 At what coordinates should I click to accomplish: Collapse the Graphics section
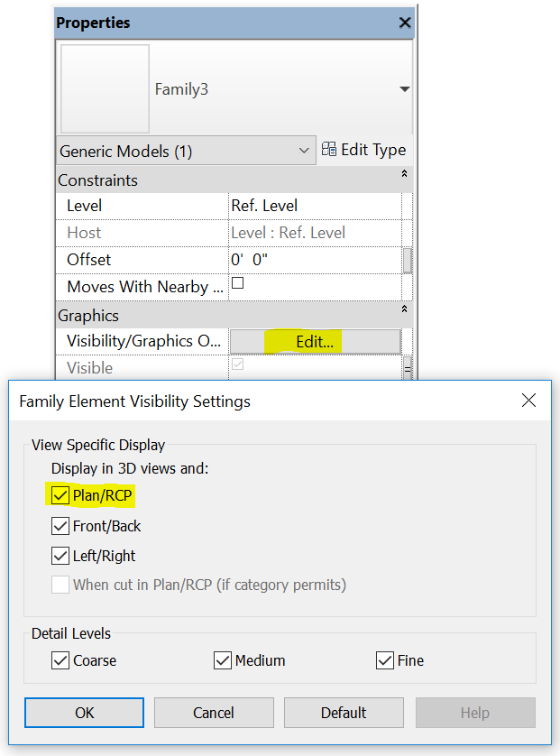404,315
